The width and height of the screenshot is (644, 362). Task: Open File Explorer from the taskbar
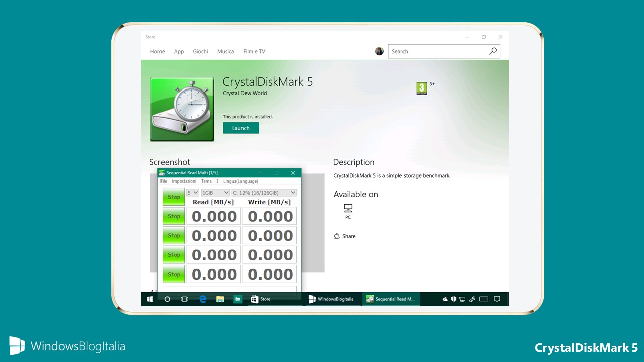(220, 299)
